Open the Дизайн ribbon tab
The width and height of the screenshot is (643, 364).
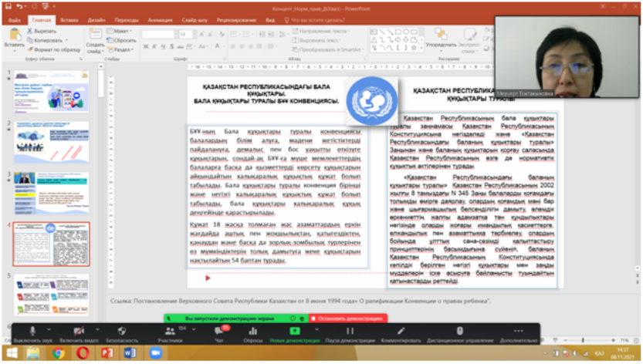click(96, 21)
